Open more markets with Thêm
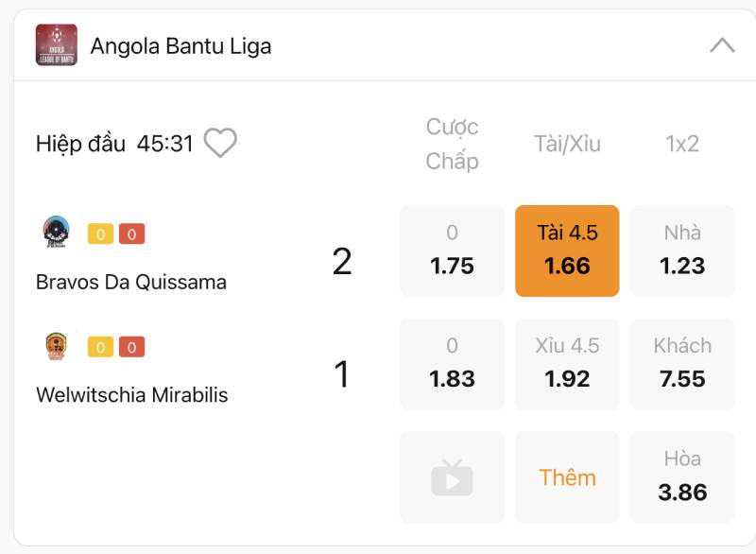 pos(567,477)
